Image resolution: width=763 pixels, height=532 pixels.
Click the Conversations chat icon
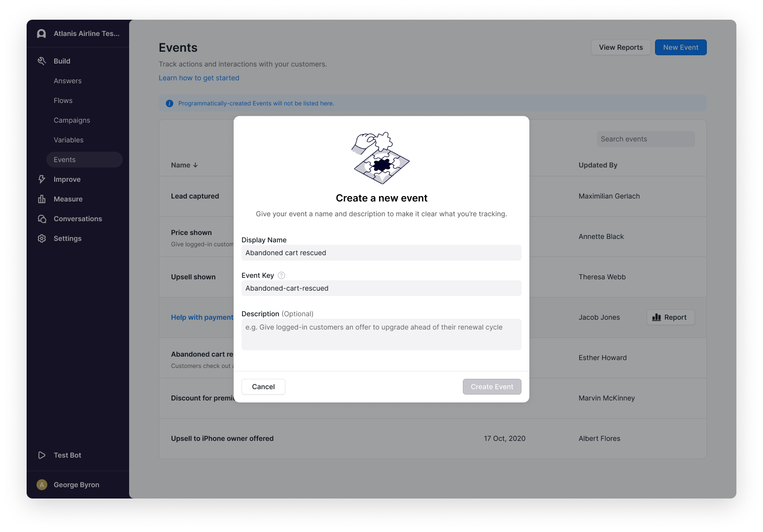[x=42, y=219]
